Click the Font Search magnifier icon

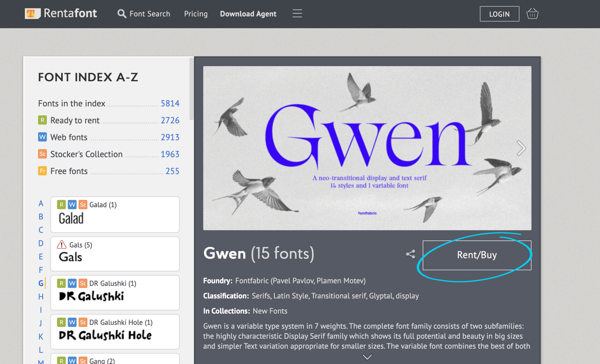click(x=122, y=14)
